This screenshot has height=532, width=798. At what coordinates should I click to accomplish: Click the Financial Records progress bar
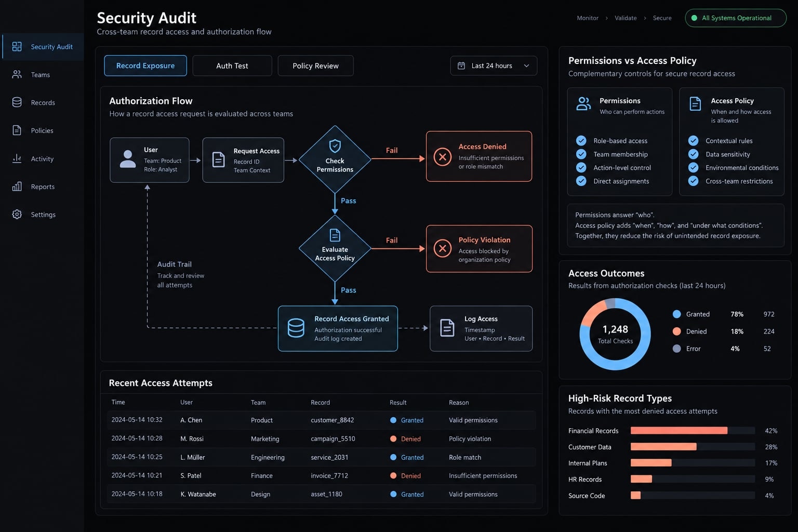[693, 431]
